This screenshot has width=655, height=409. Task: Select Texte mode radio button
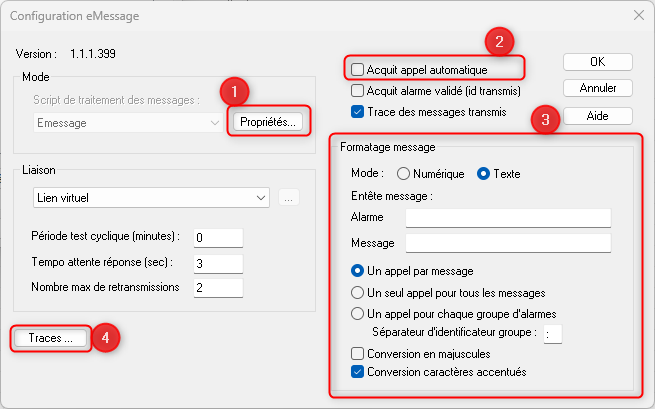coord(484,173)
